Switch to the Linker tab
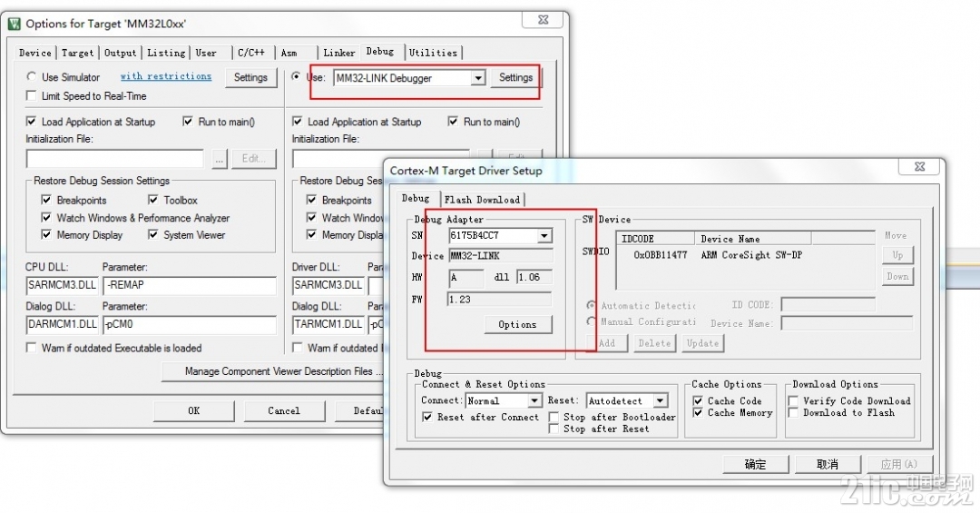This screenshot has height=513, width=980. (x=339, y=54)
